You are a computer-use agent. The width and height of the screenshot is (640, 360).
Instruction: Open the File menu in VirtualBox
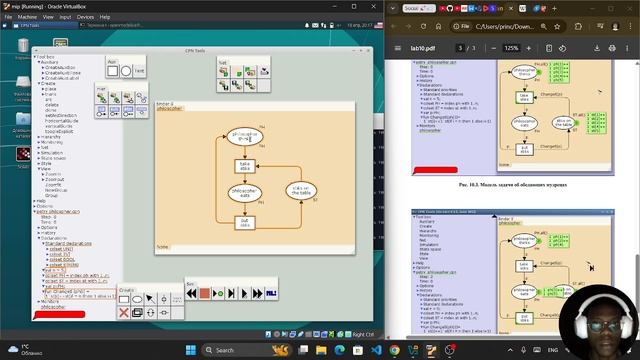8,17
